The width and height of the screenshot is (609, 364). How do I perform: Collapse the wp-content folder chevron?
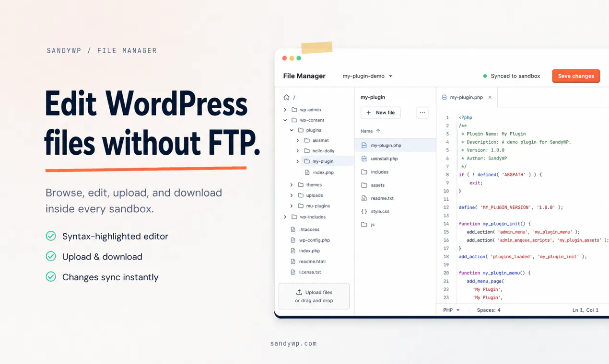click(x=285, y=120)
